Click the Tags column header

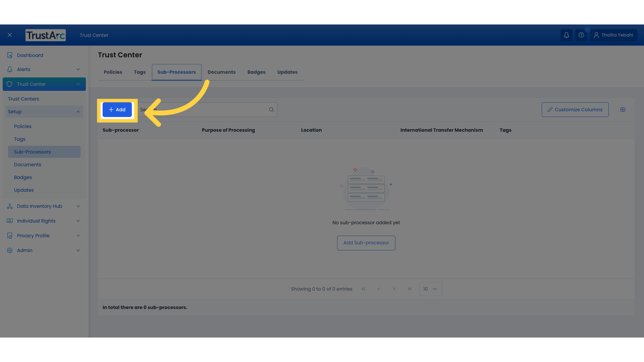click(x=505, y=130)
